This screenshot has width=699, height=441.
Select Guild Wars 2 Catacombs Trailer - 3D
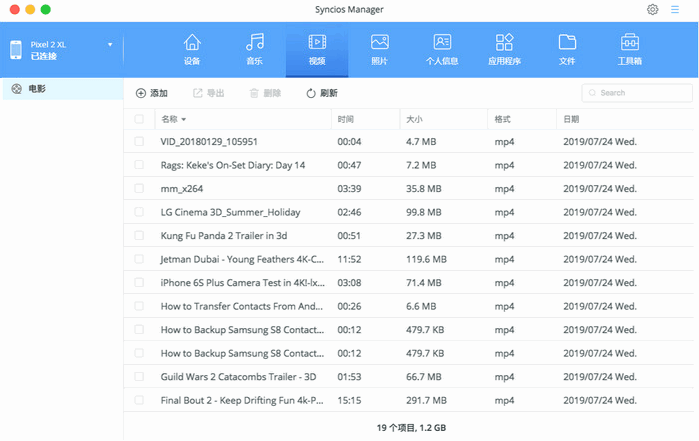[238, 377]
